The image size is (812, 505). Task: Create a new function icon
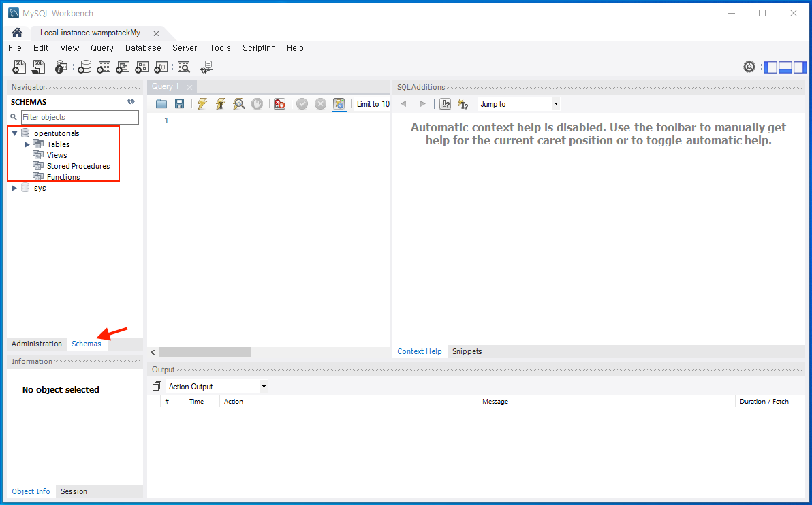(161, 67)
